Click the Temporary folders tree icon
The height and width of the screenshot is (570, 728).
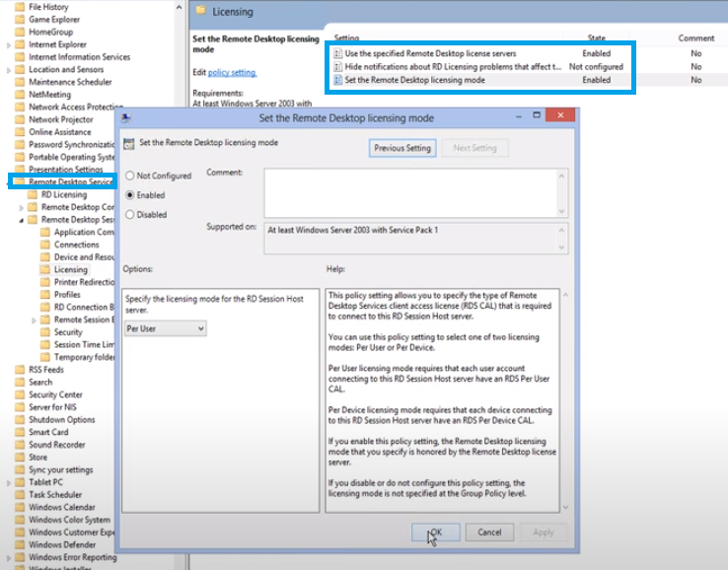point(45,357)
